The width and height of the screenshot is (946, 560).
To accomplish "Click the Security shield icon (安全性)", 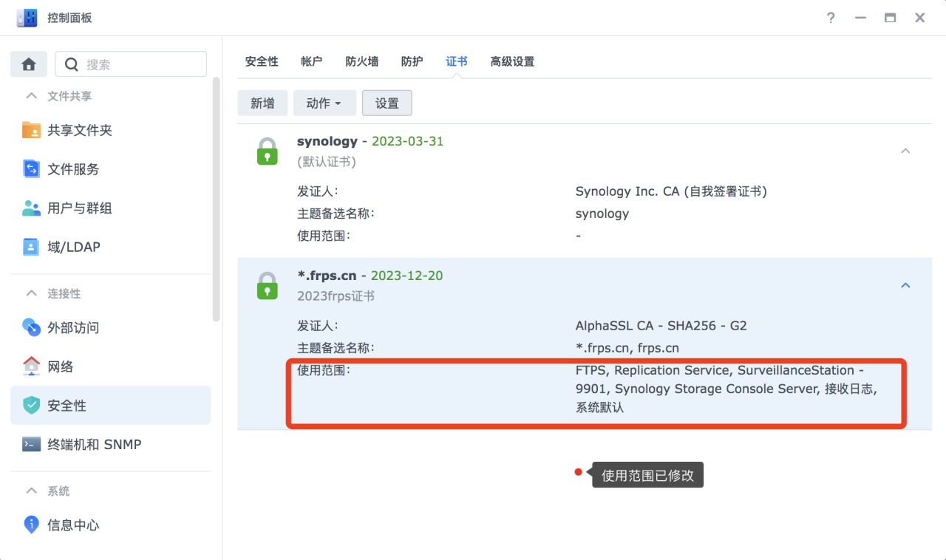I will coord(31,406).
